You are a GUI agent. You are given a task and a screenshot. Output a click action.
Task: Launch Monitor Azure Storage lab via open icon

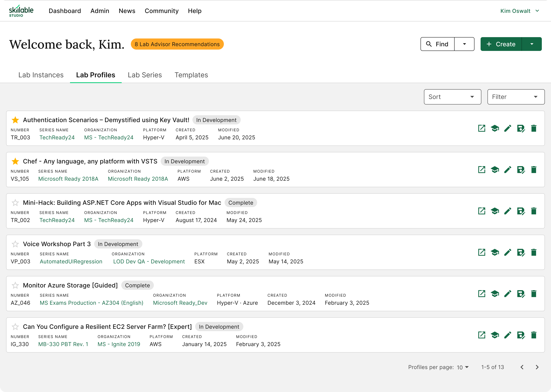(x=482, y=293)
